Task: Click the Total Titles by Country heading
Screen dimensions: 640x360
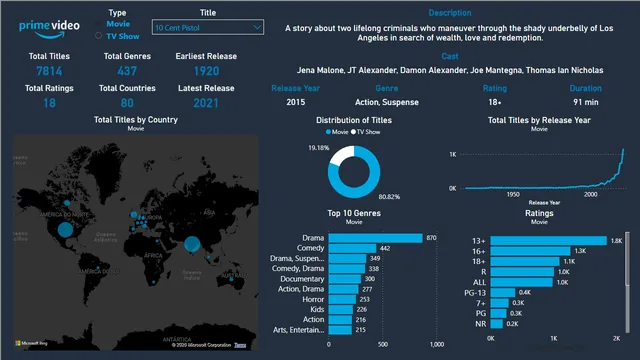Action: click(136, 120)
